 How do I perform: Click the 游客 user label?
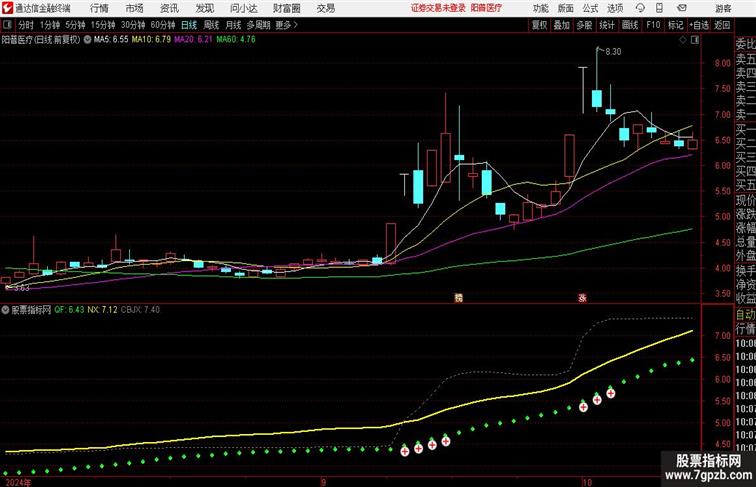pyautogui.click(x=723, y=8)
